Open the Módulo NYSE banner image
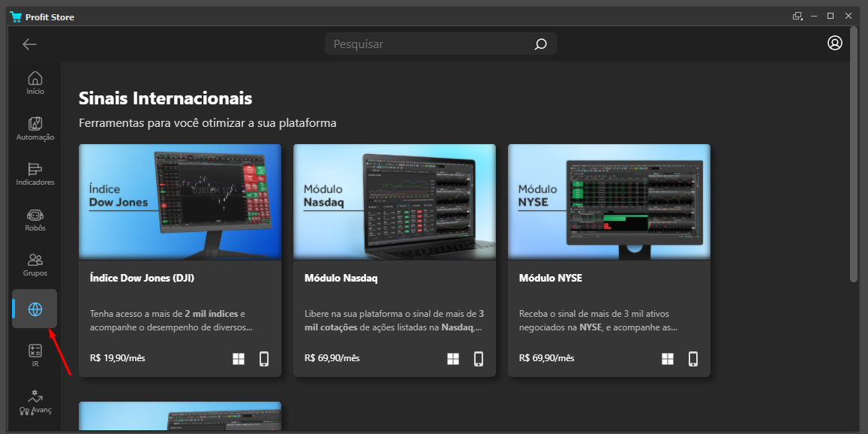The width and height of the screenshot is (868, 434). [609, 202]
